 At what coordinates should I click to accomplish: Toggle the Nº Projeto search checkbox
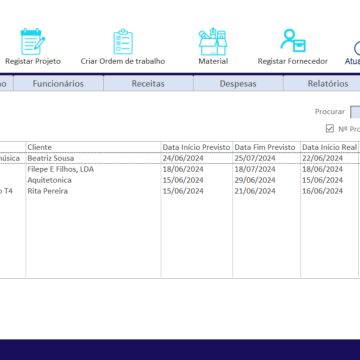[330, 128]
